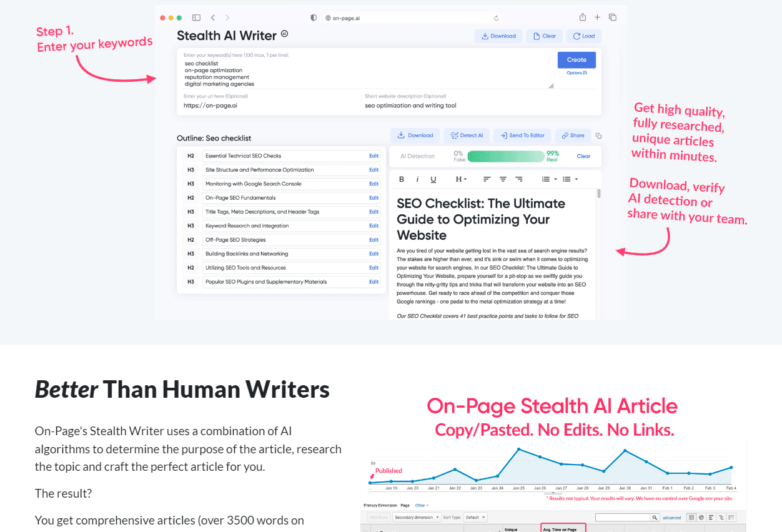
Task: Edit the Monitoring with Google Search Console heading
Action: (374, 184)
